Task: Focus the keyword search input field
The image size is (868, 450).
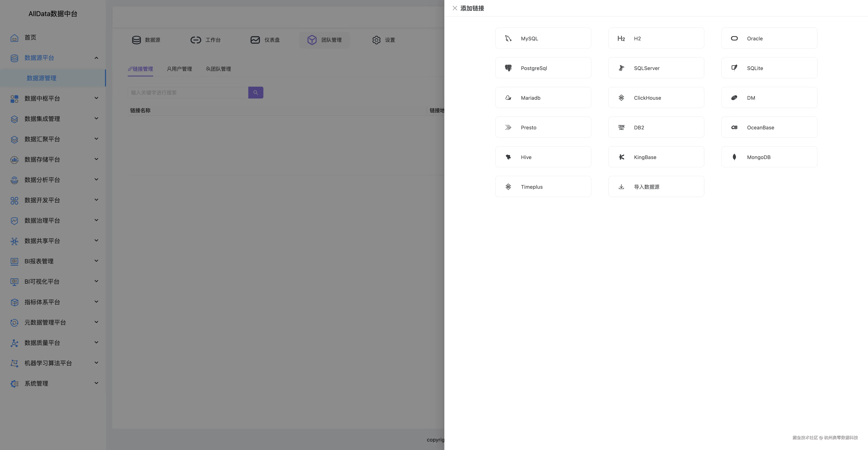Action: point(188,93)
